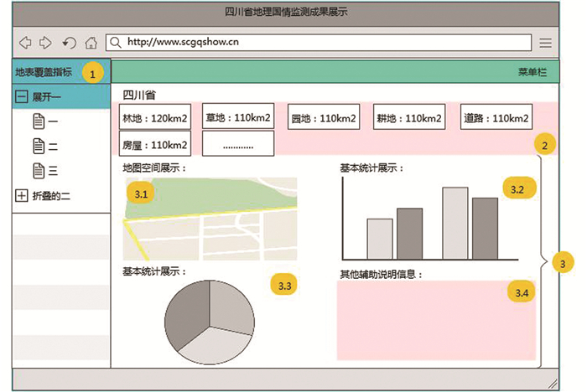
Task: Open the 菜单栏 menu bar
Action: click(532, 73)
